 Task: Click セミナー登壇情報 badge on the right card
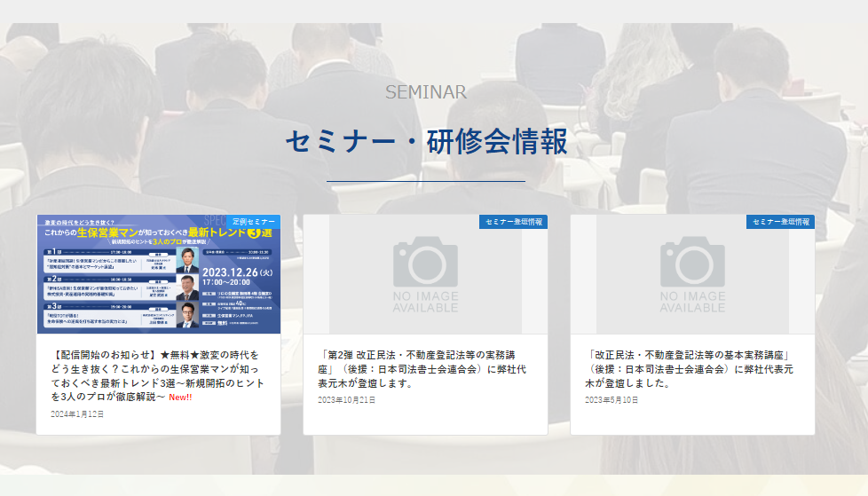780,222
